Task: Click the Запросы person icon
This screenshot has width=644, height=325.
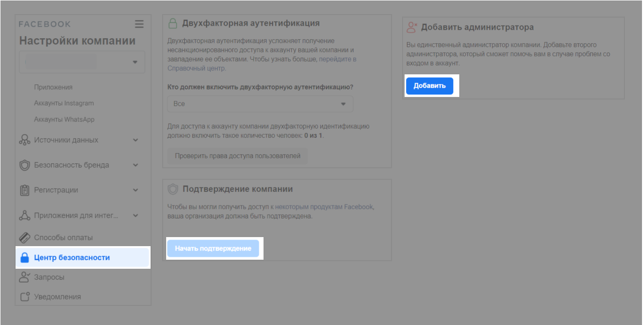Action: [25, 277]
